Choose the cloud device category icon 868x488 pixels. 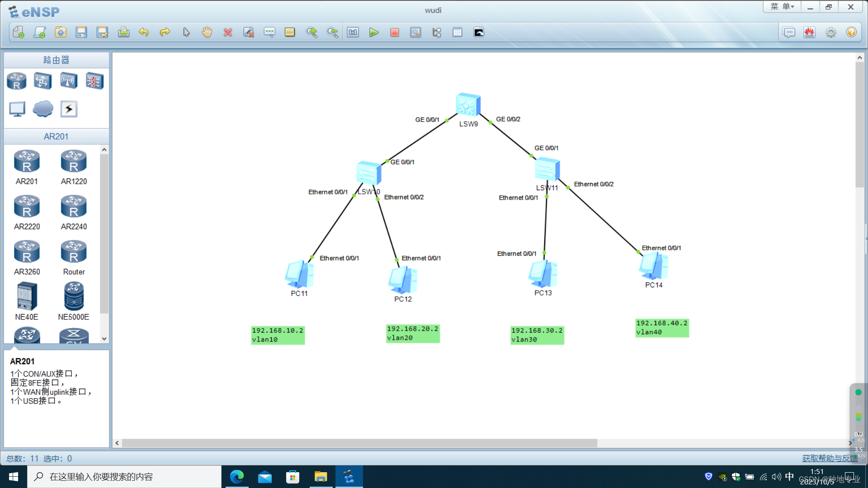pos(43,109)
